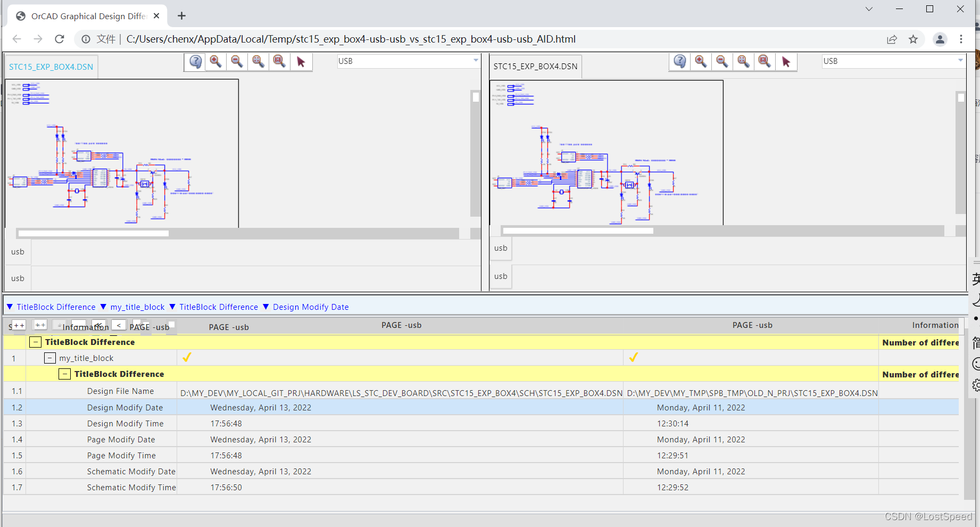
Task: Click the my_title_block breadcrumb link
Action: click(x=137, y=307)
